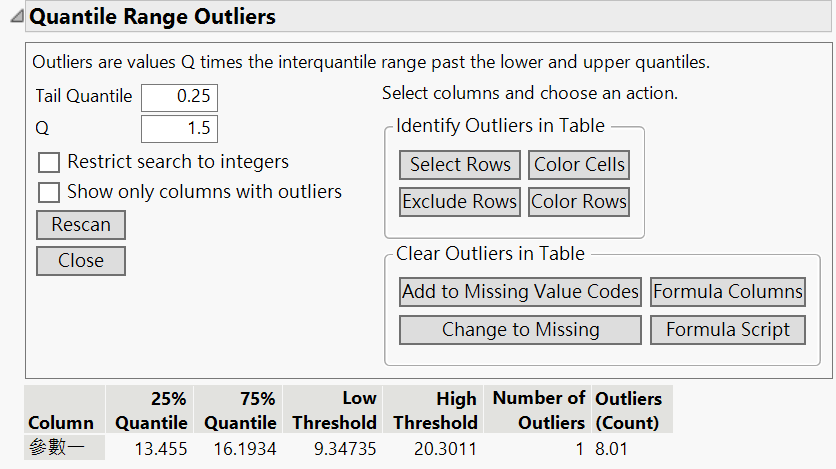
Task: Click the Tail Quantile input field
Action: point(179,97)
